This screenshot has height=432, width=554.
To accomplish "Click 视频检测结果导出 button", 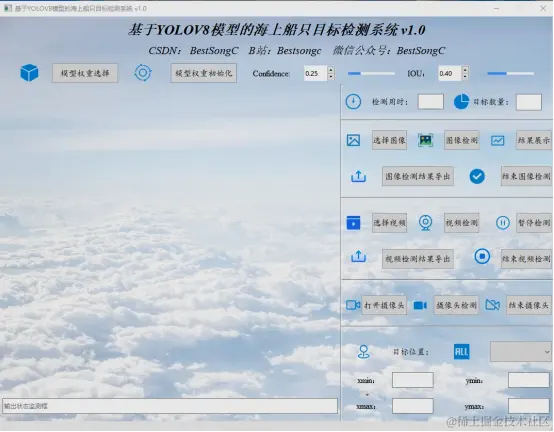I will (418, 259).
